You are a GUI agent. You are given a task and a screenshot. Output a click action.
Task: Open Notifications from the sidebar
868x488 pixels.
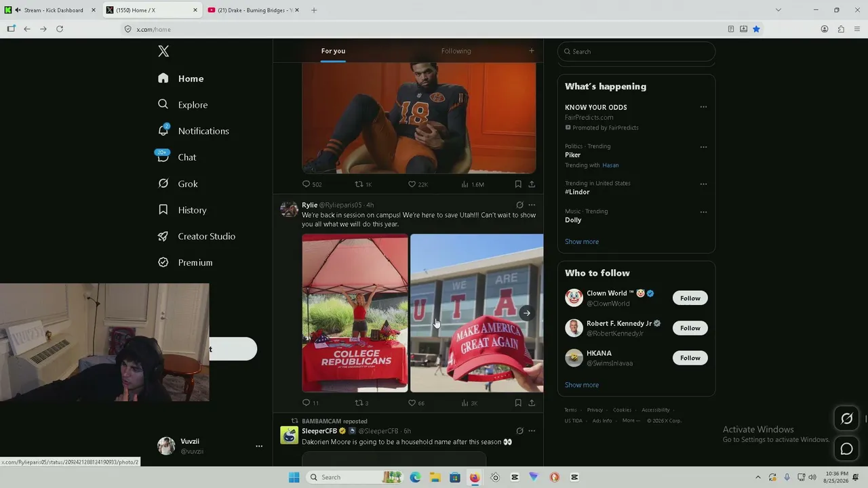coord(193,131)
